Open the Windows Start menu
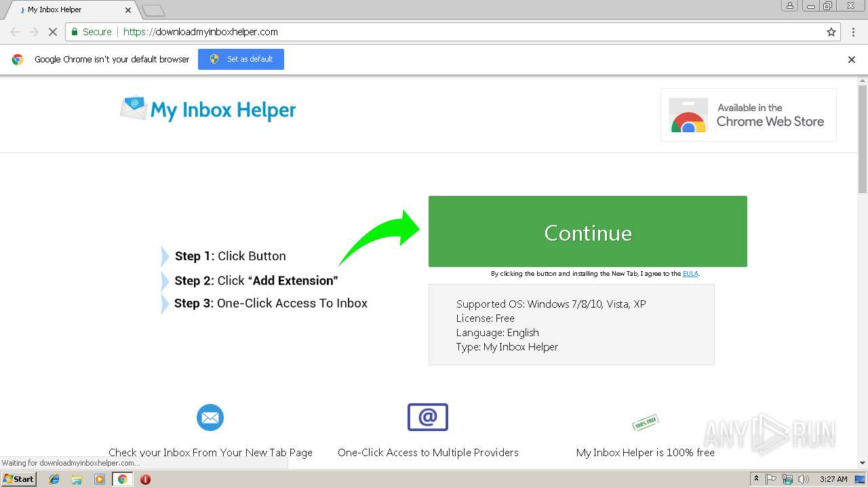This screenshot has height=488, width=868. (x=19, y=479)
